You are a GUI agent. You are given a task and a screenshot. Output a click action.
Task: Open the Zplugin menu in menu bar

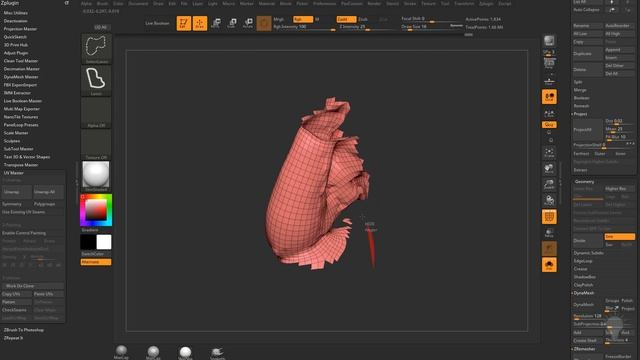[486, 3]
